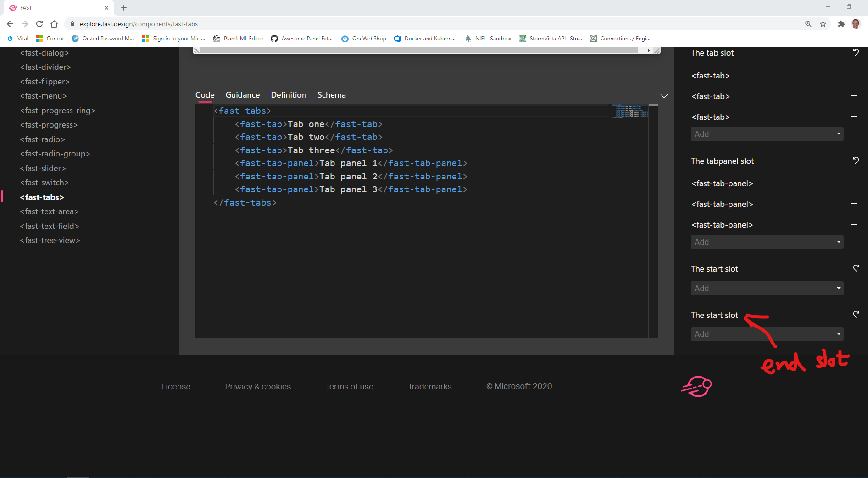Collapse the code editor with the chevron

(x=664, y=96)
